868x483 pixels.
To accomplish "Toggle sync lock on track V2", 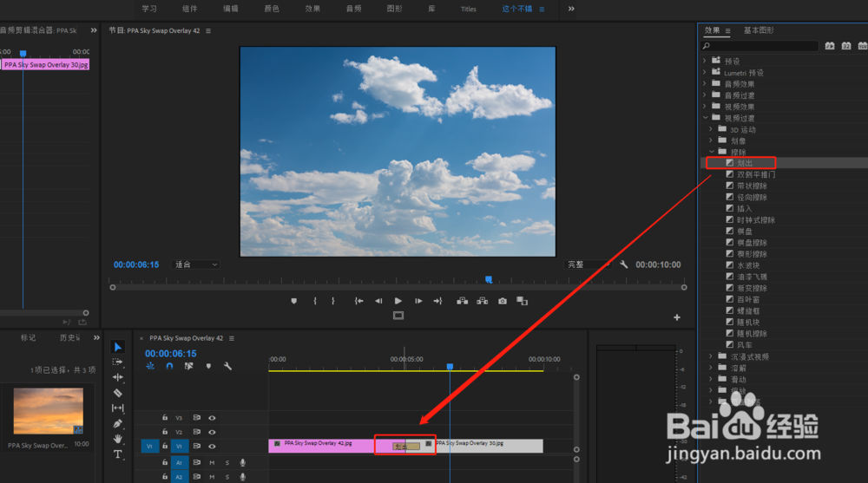I will [196, 432].
